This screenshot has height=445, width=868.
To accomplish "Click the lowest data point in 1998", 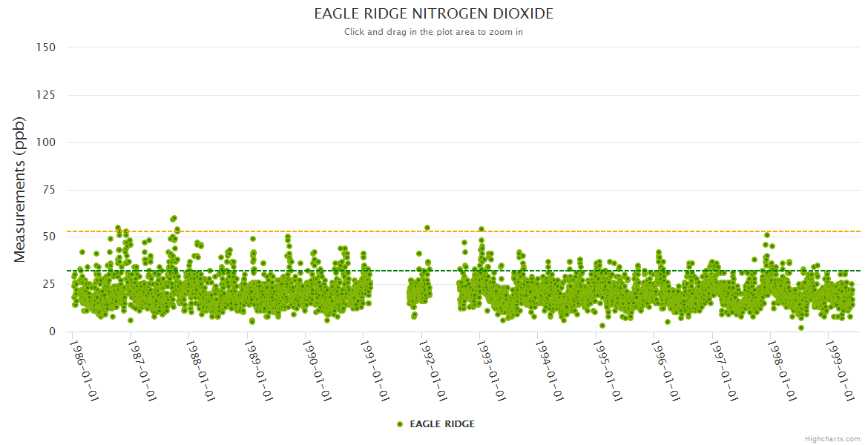I will coord(800,327).
